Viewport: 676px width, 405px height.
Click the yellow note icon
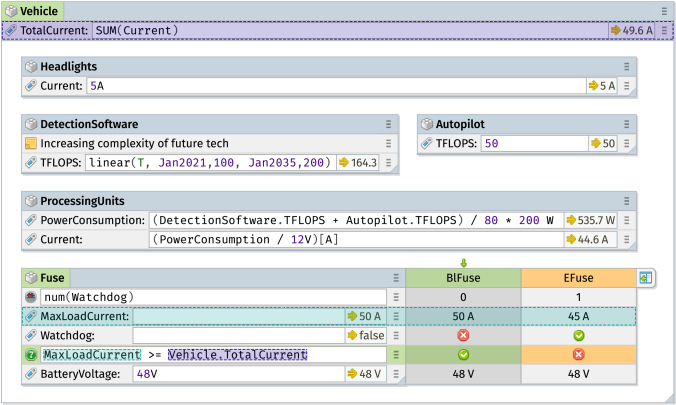[x=31, y=143]
